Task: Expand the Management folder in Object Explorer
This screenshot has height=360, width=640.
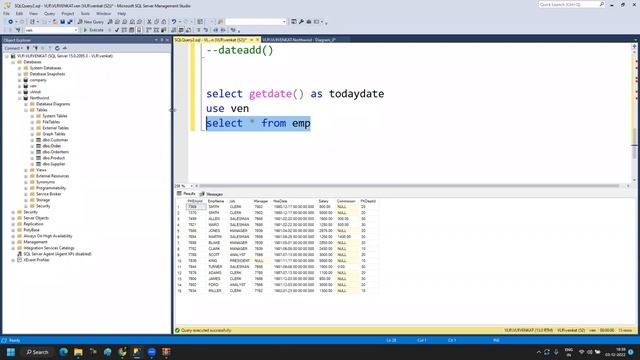Action: [13, 242]
